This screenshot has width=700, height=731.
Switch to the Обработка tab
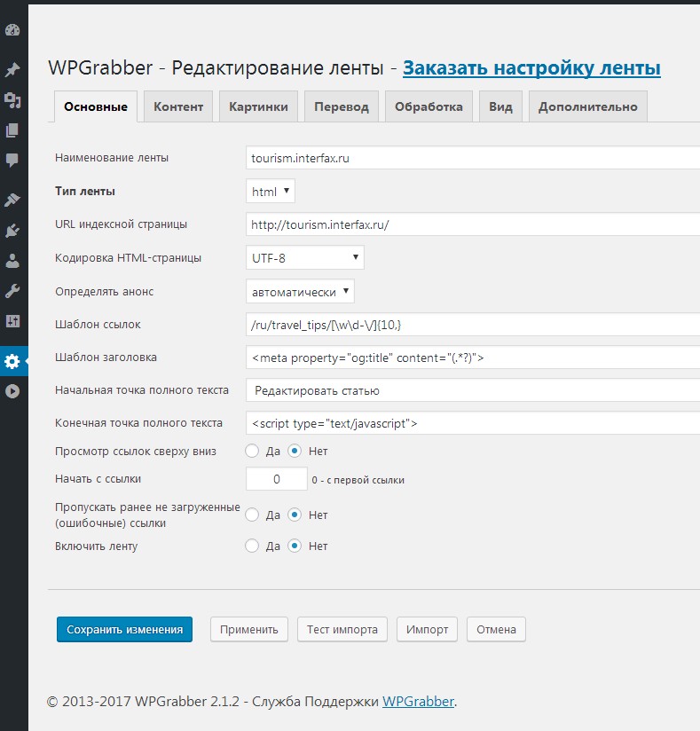(x=429, y=106)
